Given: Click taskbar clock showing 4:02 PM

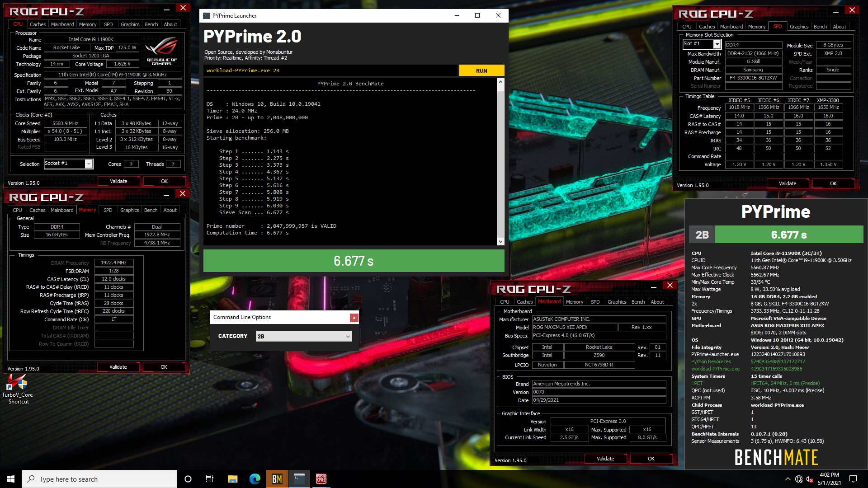Looking at the screenshot, I should 829,479.
